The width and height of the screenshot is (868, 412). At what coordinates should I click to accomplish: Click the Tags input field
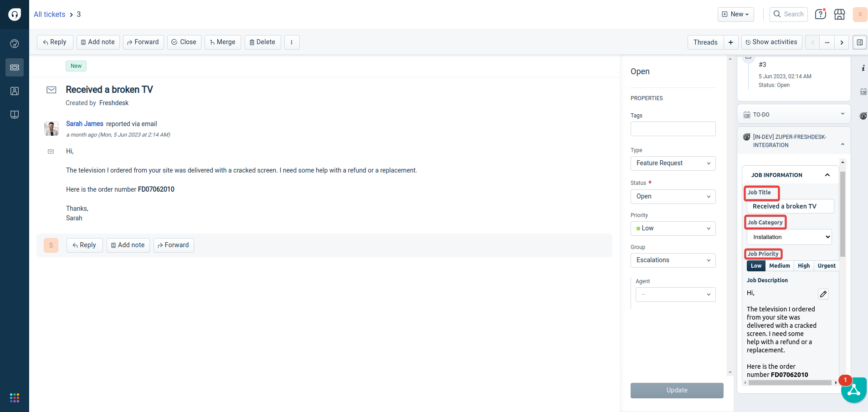673,129
